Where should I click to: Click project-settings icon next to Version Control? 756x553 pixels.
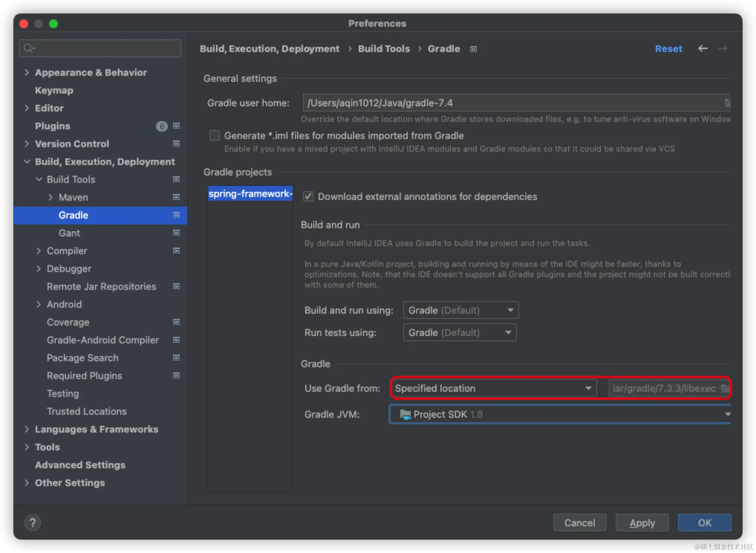(176, 144)
